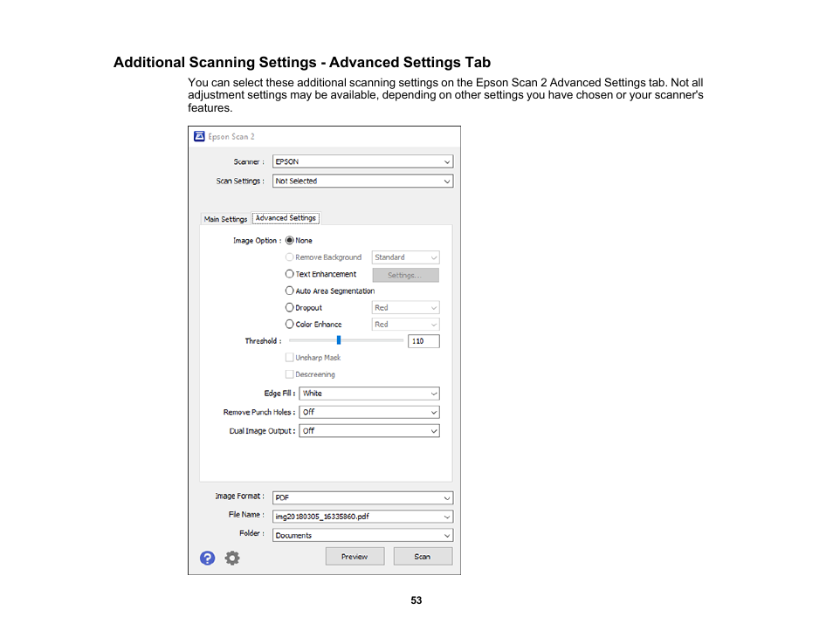Image resolution: width=833 pixels, height=644 pixels.
Task: Open configuration with the gear icon
Action: pos(232,558)
